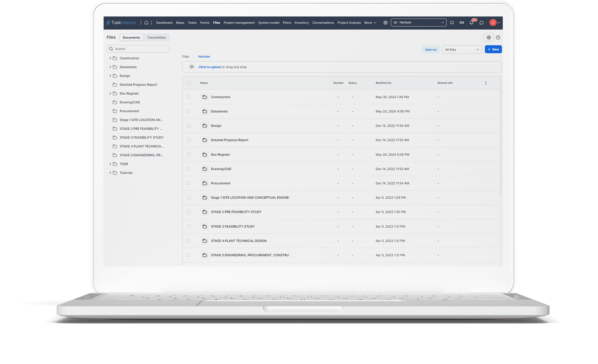Open the chat bubble icon
This screenshot has height=364, width=598.
(x=482, y=22)
